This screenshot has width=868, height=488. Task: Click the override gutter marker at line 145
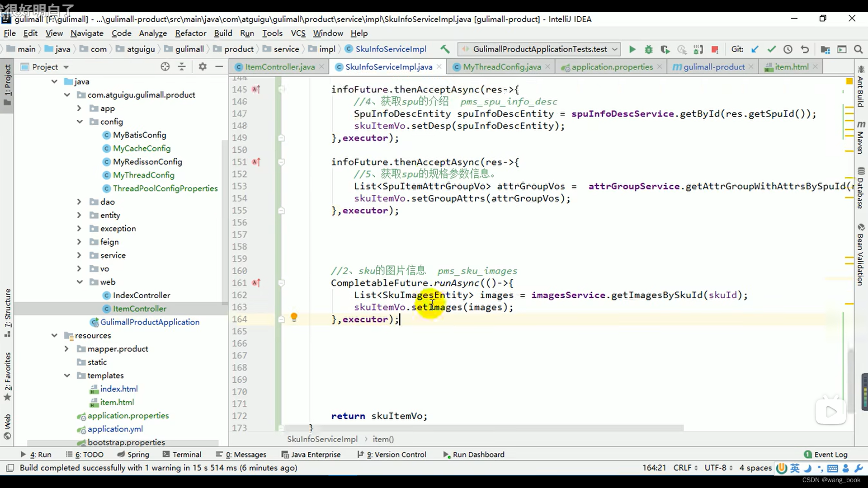pyautogui.click(x=256, y=89)
